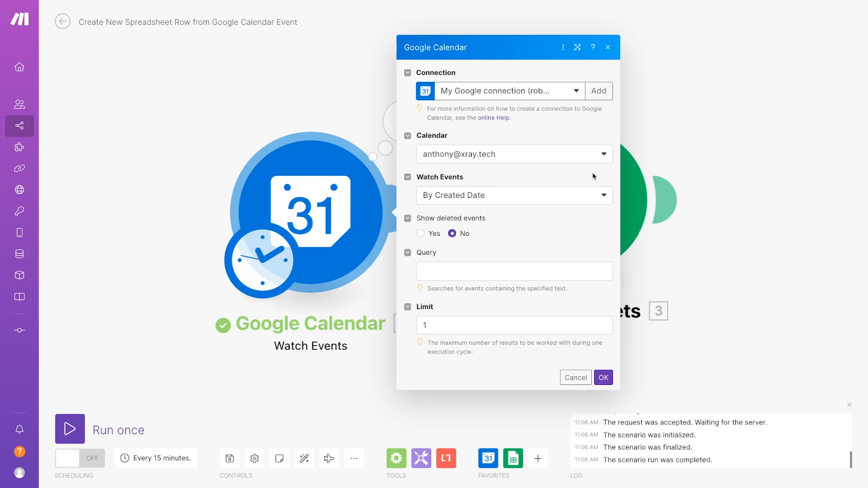This screenshot has width=868, height=488.
Task: Switch scheduling toggle from OFF
Action: (80, 458)
